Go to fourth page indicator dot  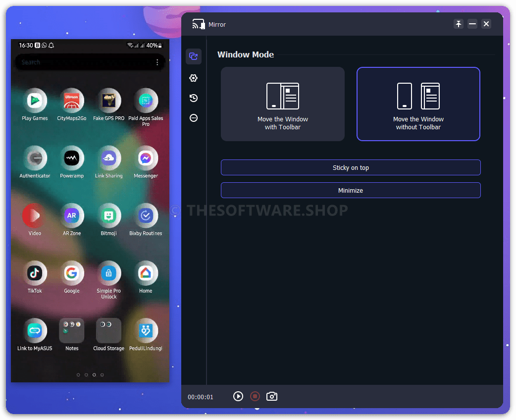tap(102, 375)
